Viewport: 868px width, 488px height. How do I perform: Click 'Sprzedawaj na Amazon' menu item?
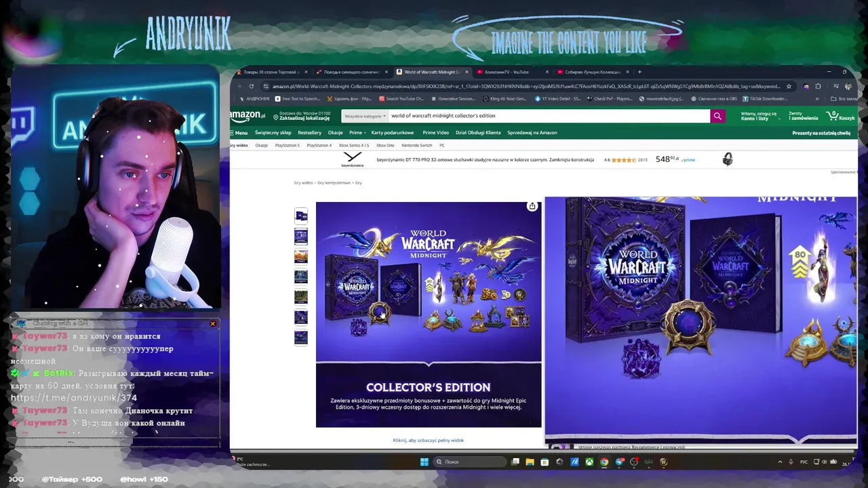532,133
